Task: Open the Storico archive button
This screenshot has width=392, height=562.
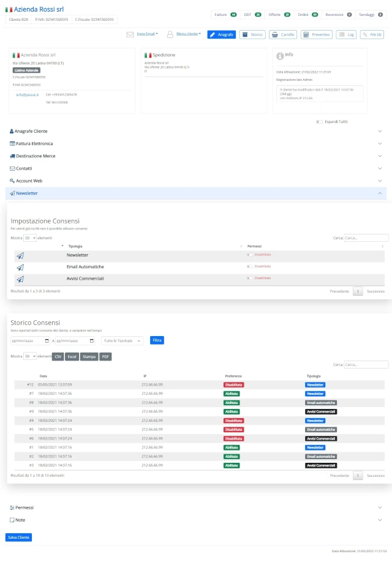Action: tap(252, 35)
